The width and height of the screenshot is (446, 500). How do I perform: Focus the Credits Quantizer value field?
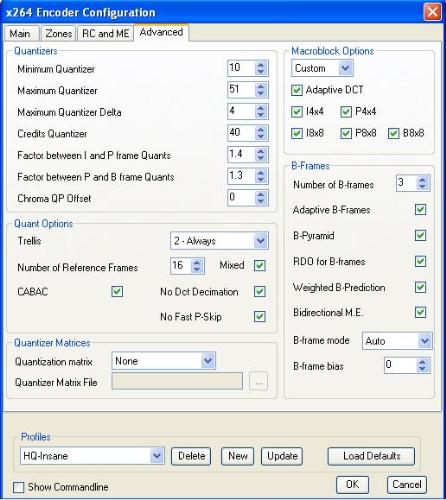[242, 133]
